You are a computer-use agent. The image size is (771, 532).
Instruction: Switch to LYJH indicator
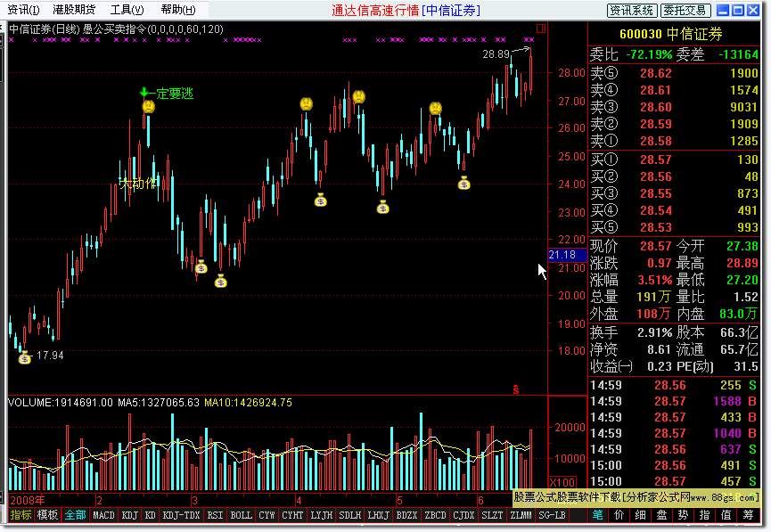pyautogui.click(x=322, y=515)
